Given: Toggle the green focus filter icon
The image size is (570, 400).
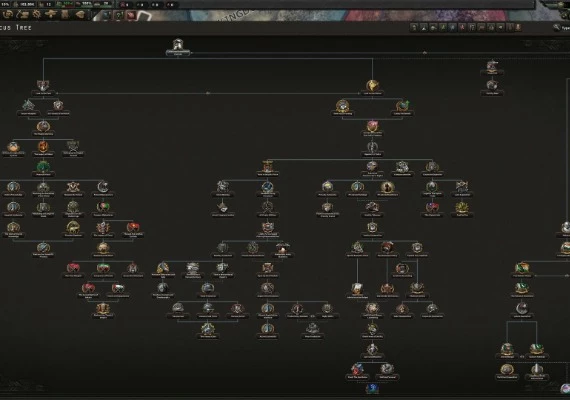Looking at the screenshot, I should [x=443, y=27].
